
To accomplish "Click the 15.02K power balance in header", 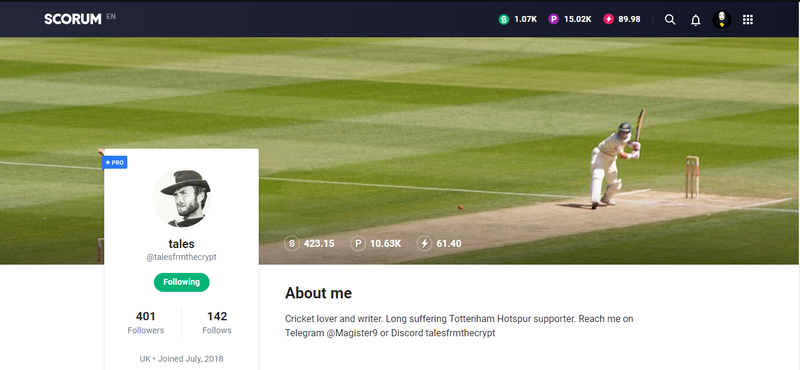I will 578,19.
